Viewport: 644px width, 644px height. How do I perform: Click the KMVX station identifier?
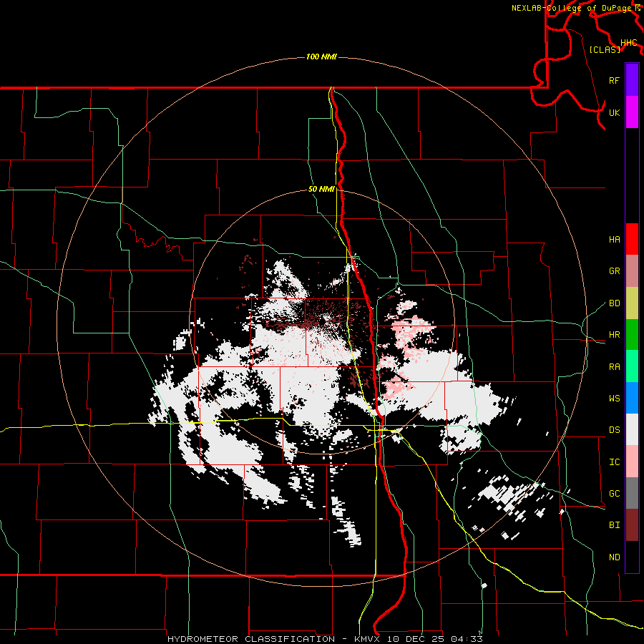click(368, 639)
